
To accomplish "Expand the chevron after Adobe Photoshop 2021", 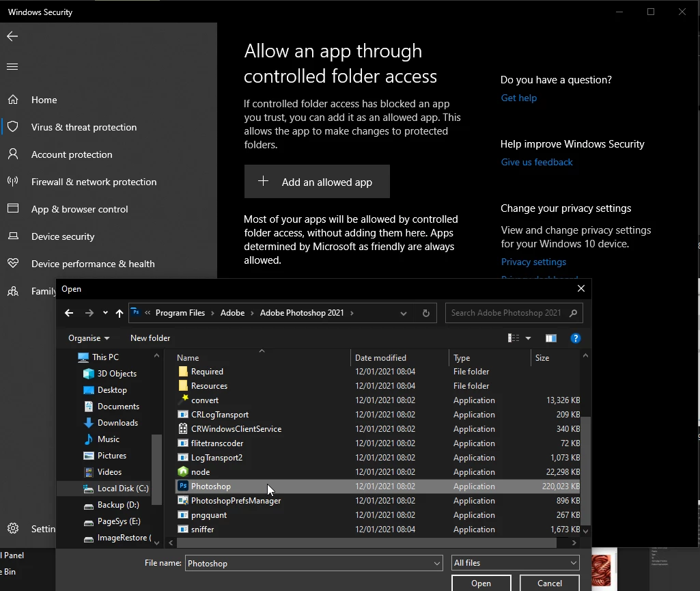I will pyautogui.click(x=352, y=313).
